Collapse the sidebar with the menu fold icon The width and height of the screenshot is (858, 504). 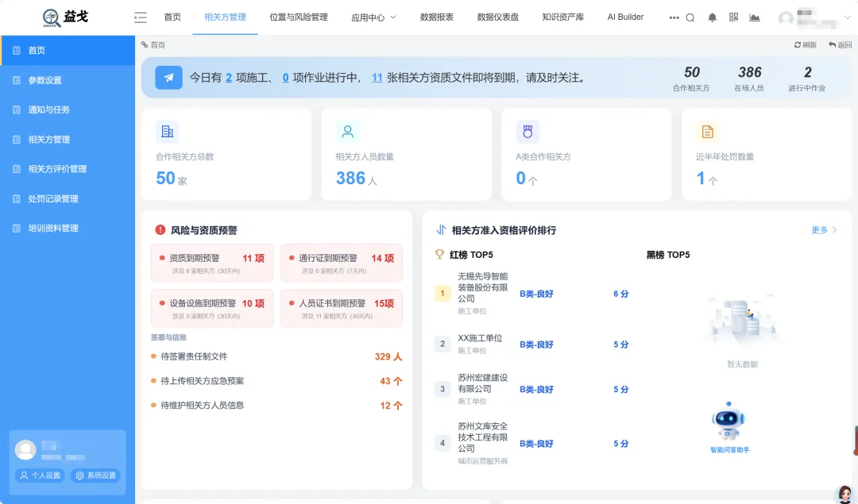click(x=140, y=17)
